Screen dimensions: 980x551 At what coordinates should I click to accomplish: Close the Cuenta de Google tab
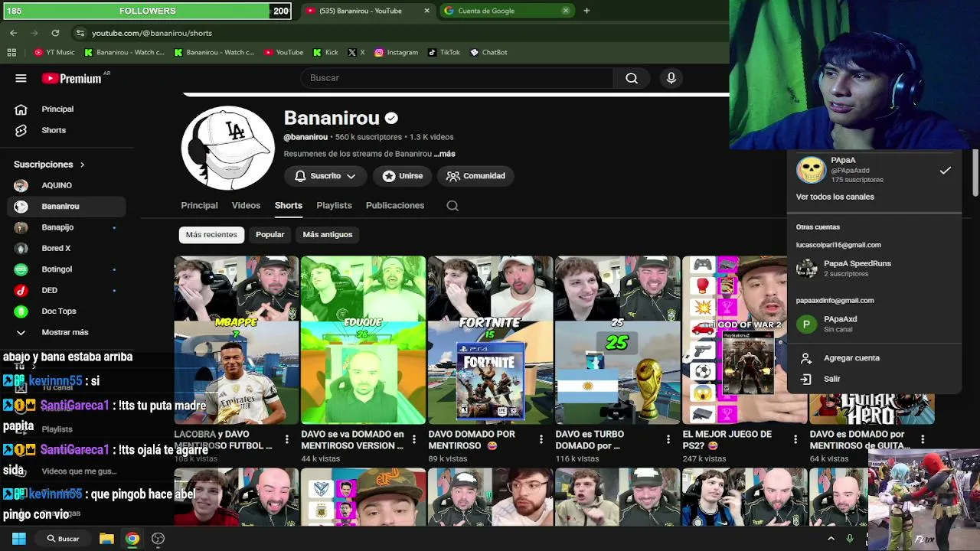(566, 11)
